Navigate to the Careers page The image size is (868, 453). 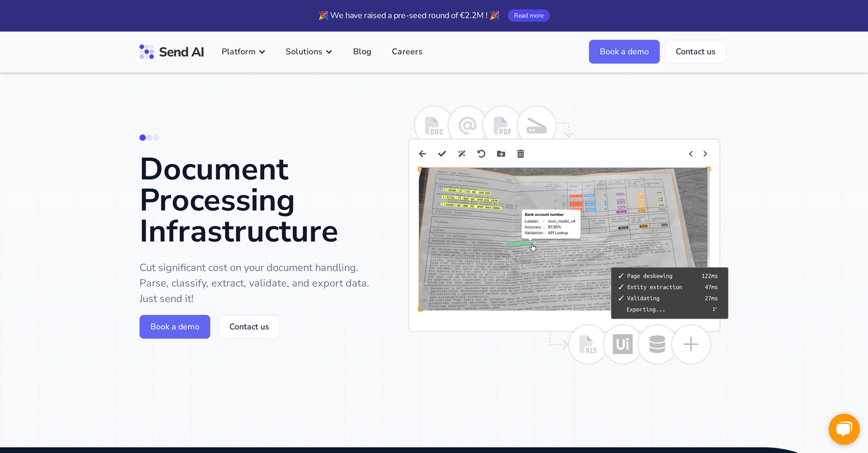point(407,52)
